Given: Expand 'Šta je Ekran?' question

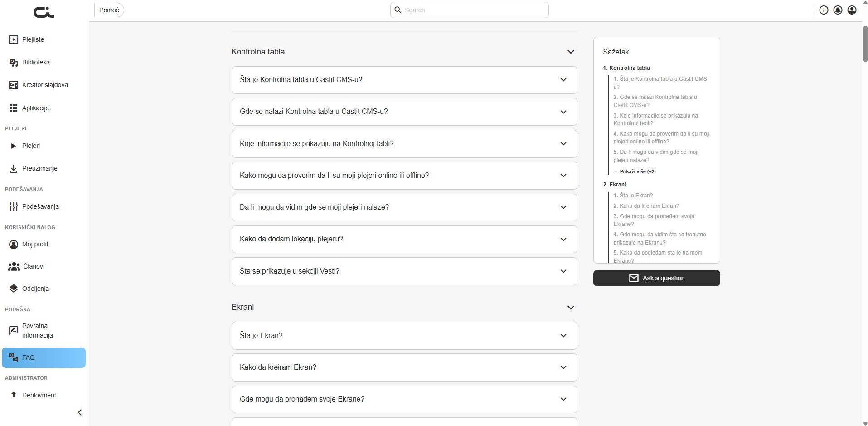Looking at the screenshot, I should point(404,336).
